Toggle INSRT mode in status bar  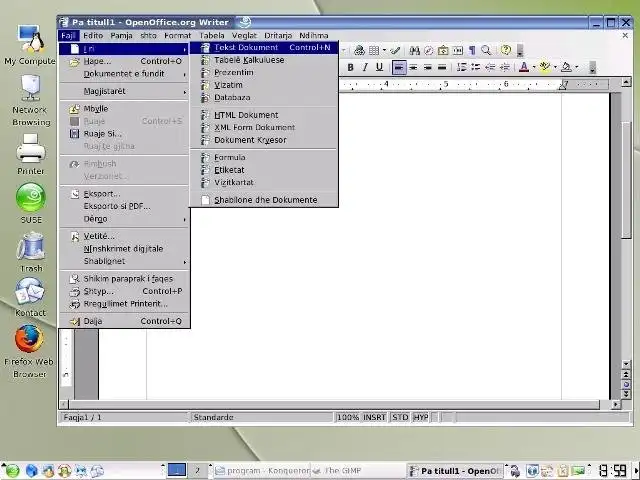pyautogui.click(x=374, y=417)
